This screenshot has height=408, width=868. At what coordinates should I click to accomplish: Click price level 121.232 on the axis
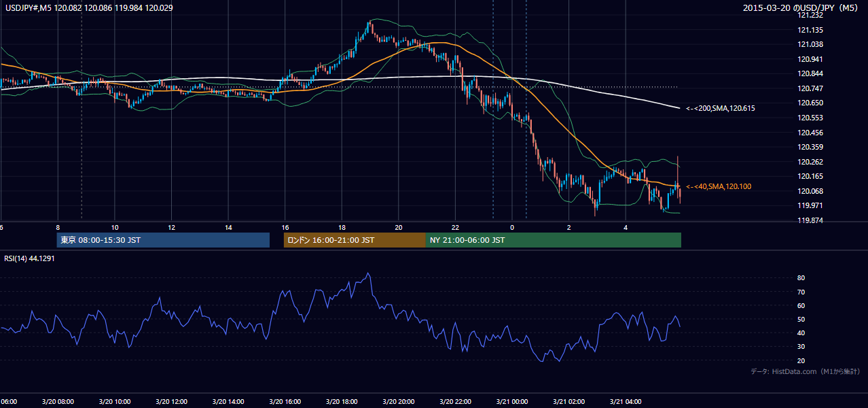click(810, 15)
